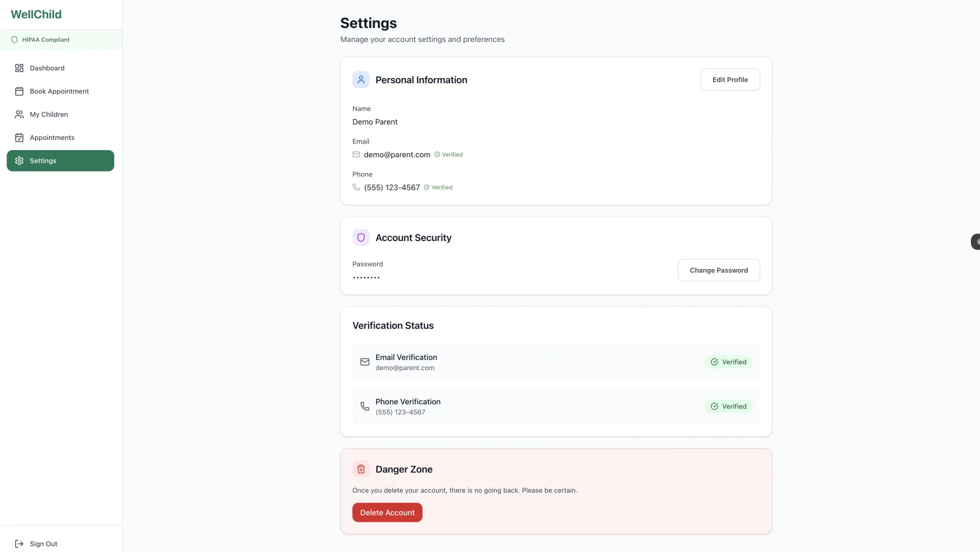Image resolution: width=980 pixels, height=552 pixels.
Task: Click the Verified badge in Email Verification row
Action: tap(728, 362)
